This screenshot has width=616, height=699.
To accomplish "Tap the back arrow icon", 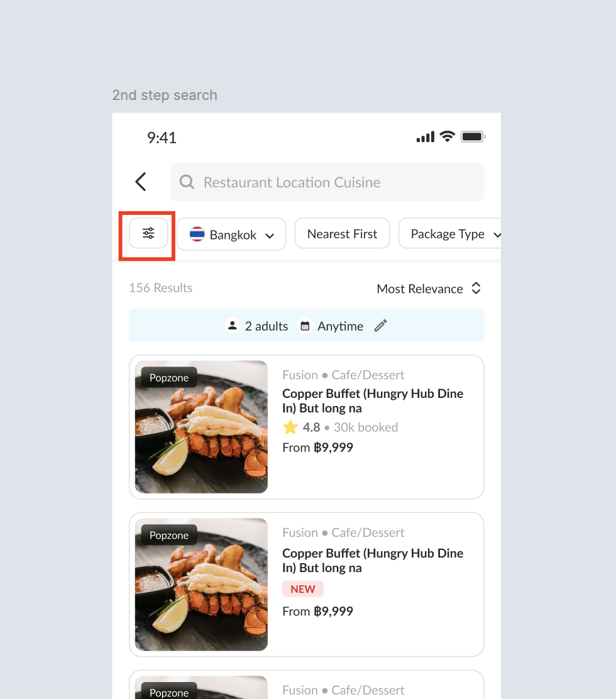I will click(x=141, y=182).
